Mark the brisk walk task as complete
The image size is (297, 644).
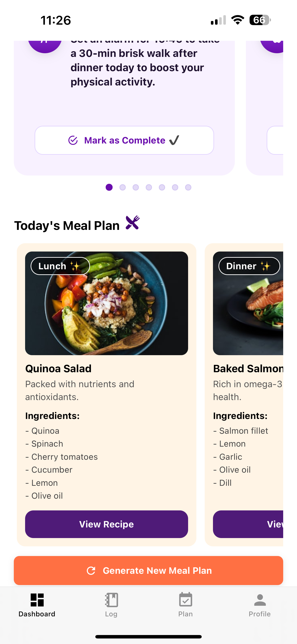(x=124, y=140)
